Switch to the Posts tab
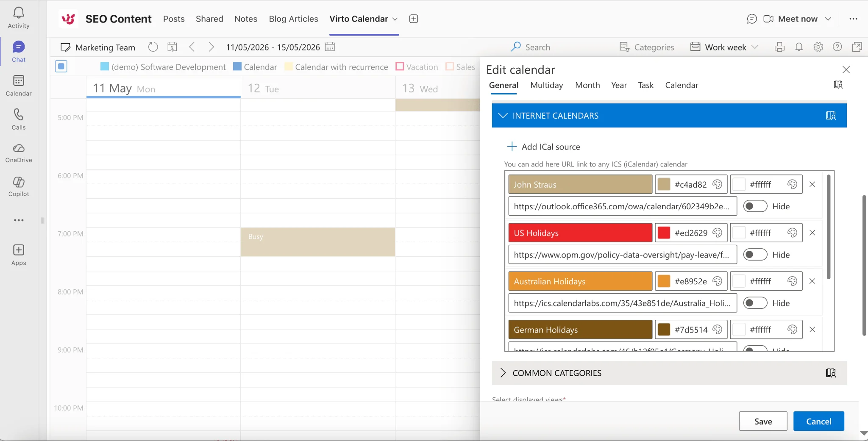 tap(174, 19)
